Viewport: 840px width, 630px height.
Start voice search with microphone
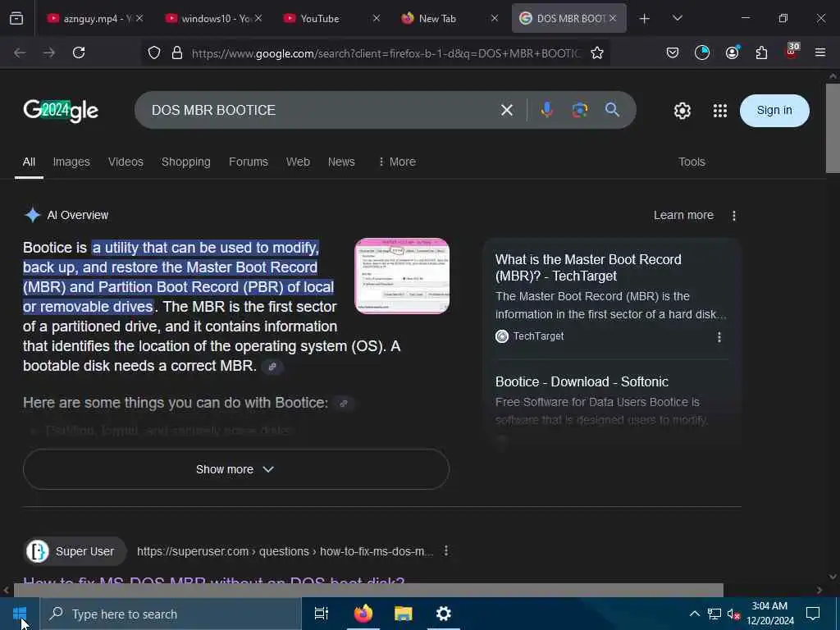[546, 110]
